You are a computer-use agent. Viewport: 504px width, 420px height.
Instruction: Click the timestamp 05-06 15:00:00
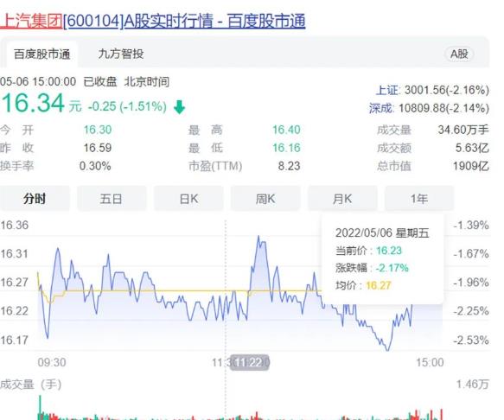pos(38,81)
